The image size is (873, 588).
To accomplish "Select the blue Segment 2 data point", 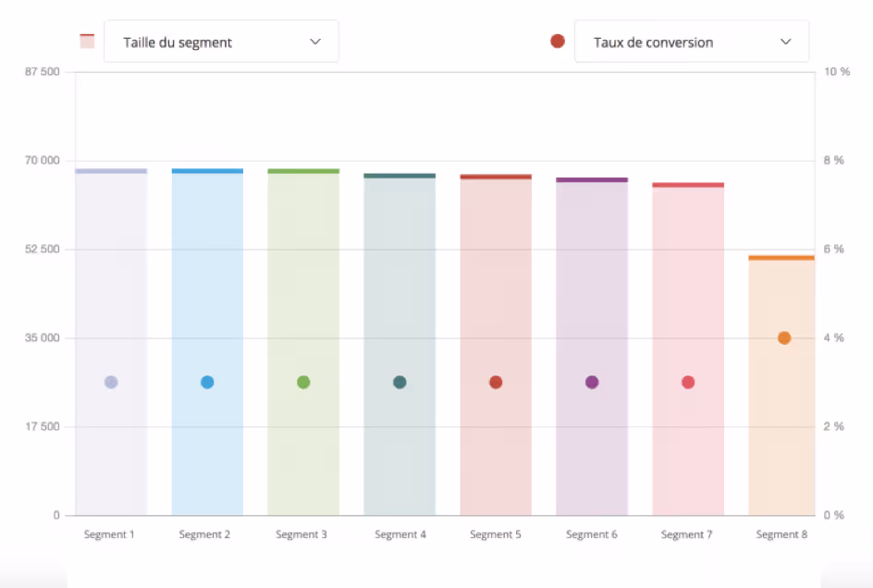I will coord(205,381).
